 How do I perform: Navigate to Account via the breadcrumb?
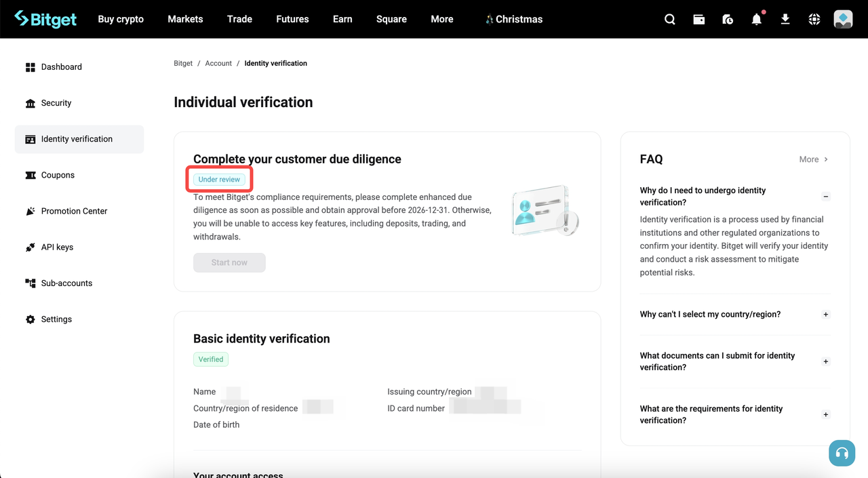218,62
